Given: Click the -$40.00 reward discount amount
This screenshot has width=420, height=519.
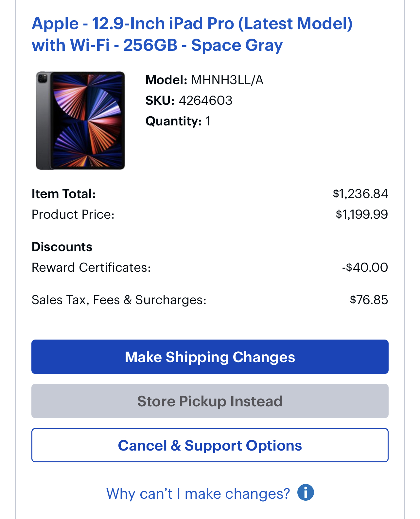Looking at the screenshot, I should (x=365, y=268).
